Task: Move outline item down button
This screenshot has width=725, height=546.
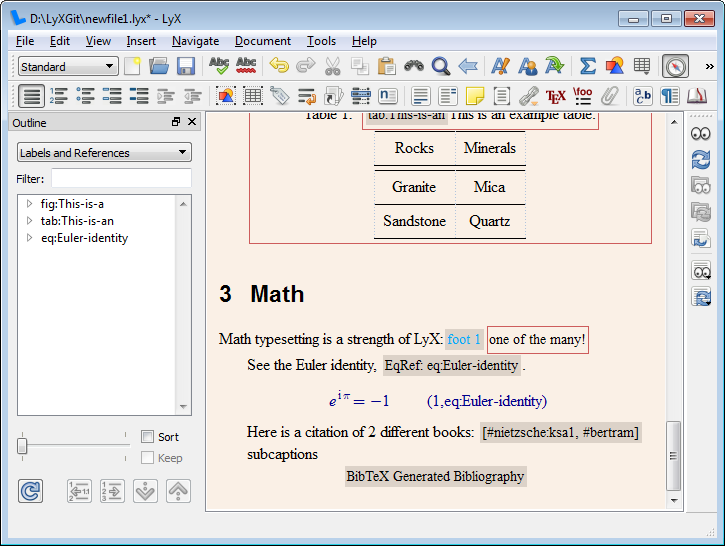Action: [145, 491]
